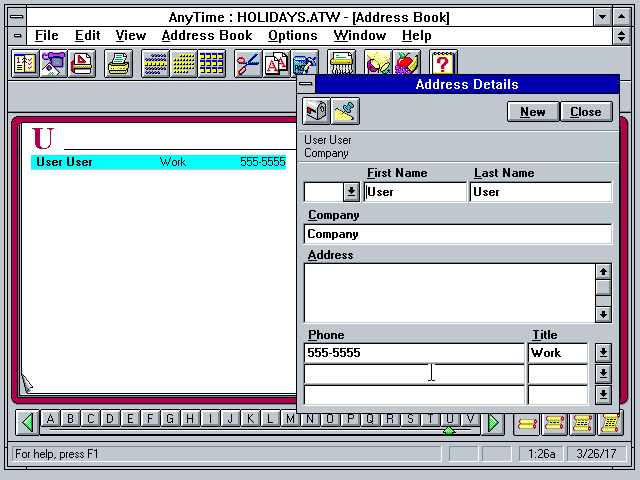640x480 pixels.
Task: Click the Work title field
Action: (x=558, y=353)
